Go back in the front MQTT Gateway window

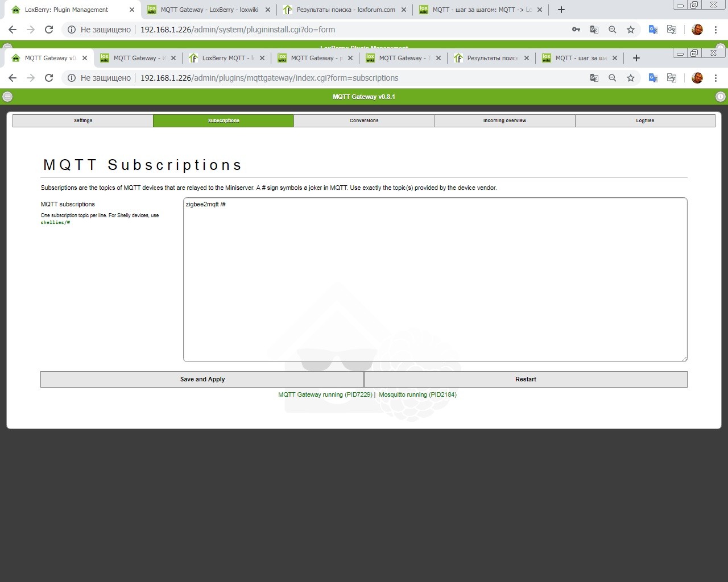coord(13,78)
